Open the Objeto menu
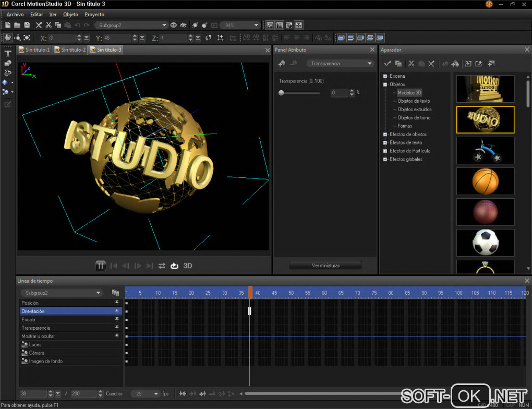The width and height of the screenshot is (532, 409). point(70,15)
